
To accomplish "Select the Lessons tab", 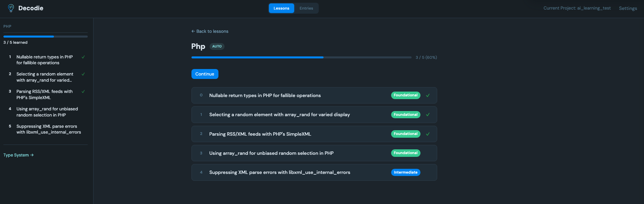I will coord(281,8).
